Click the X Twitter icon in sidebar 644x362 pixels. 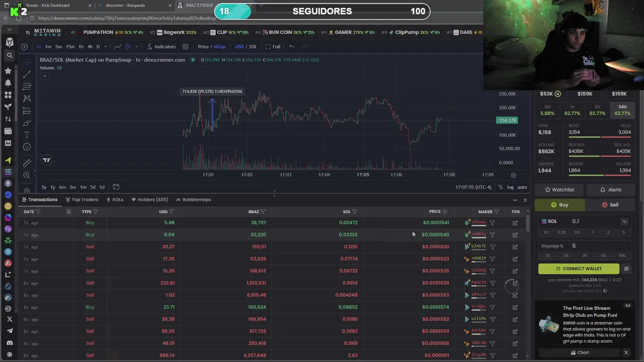[x=9, y=319]
